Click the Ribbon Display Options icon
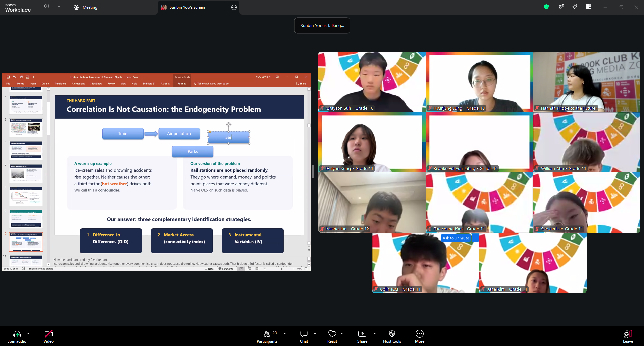 (277, 77)
